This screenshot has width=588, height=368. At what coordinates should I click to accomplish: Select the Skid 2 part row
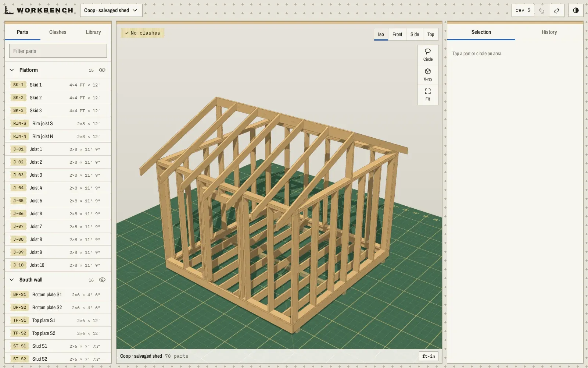58,98
